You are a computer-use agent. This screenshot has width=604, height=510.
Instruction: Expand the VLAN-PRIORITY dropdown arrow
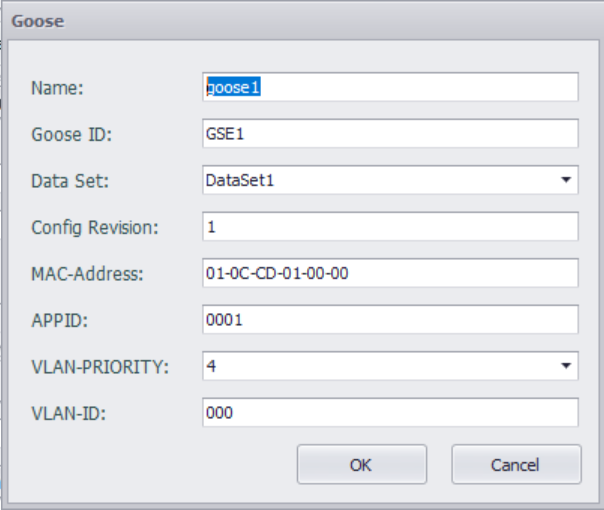[x=566, y=366]
